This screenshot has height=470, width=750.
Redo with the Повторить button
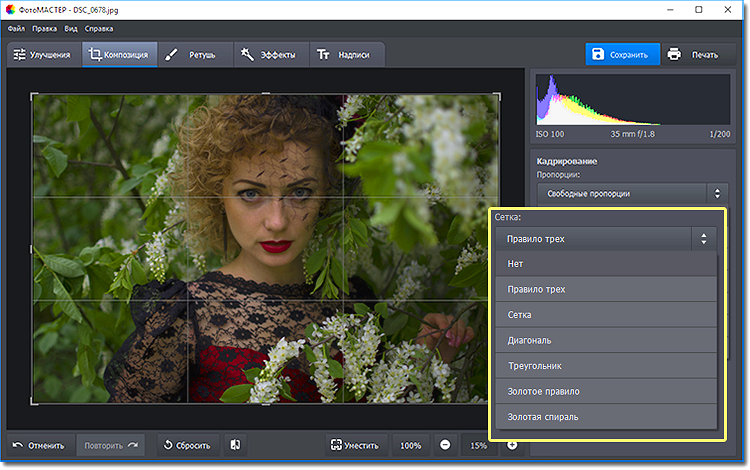pos(110,445)
